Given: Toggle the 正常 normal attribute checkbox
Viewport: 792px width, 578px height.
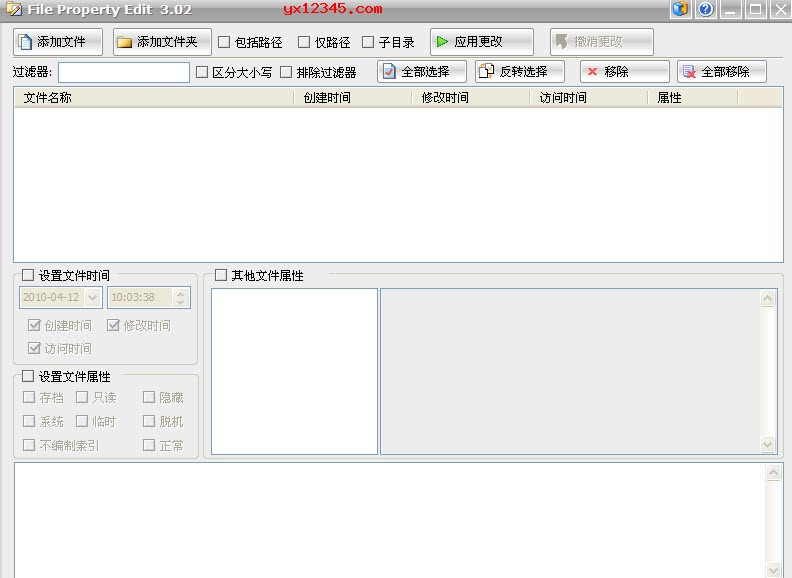Looking at the screenshot, I should click(148, 445).
